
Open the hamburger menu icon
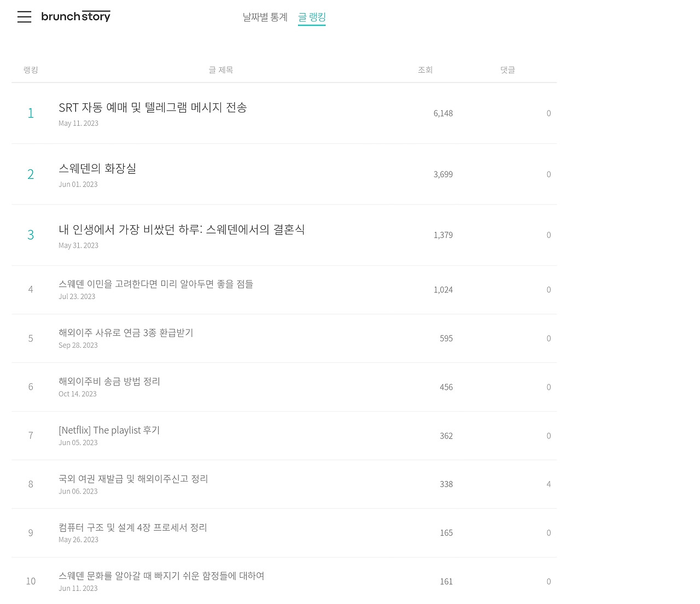pos(24,17)
